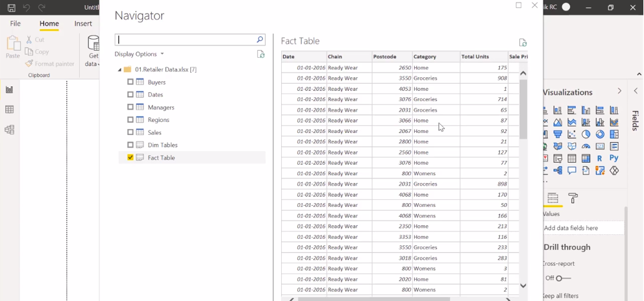Click the preview scrollbar's up arrow
This screenshot has height=301, width=644.
[523, 73]
